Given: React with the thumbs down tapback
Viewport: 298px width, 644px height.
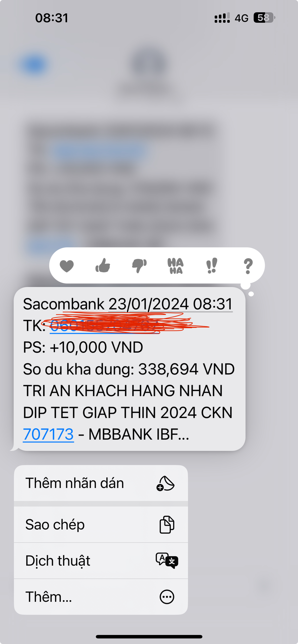Looking at the screenshot, I should pyautogui.click(x=139, y=266).
